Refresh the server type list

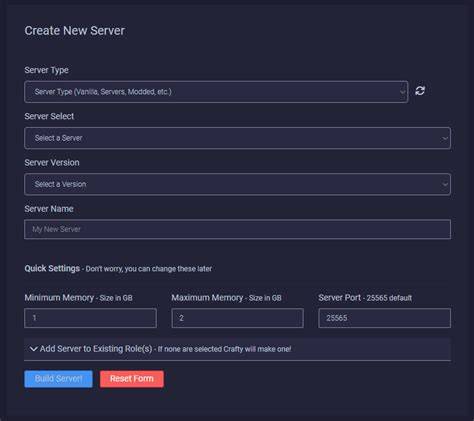click(420, 91)
